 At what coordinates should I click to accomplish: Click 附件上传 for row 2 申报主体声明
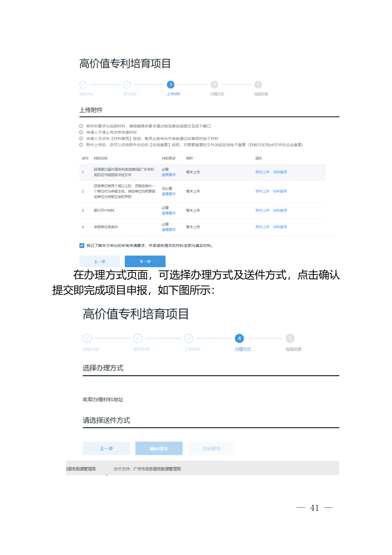(262, 191)
